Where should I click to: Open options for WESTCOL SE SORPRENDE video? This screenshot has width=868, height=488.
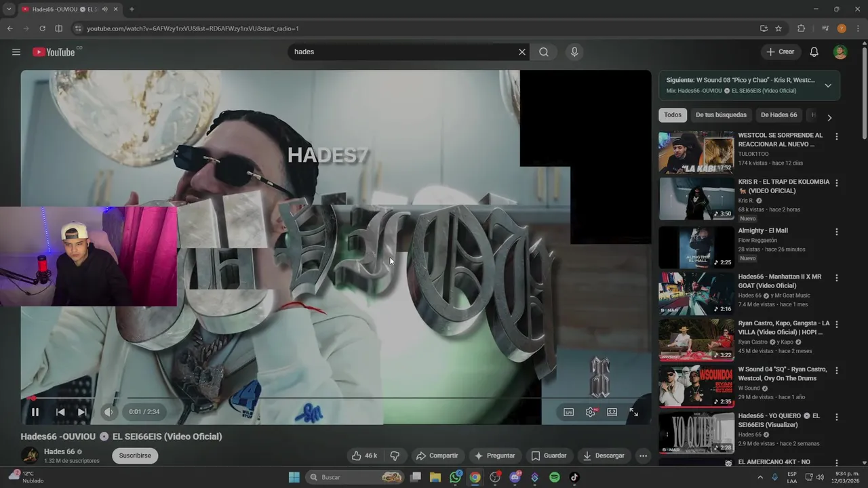(x=836, y=136)
